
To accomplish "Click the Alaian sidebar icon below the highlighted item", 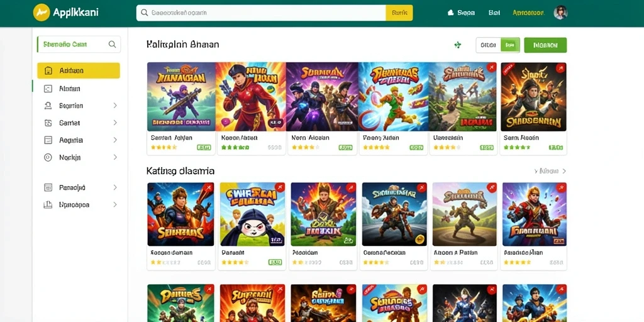I will click(x=48, y=88).
